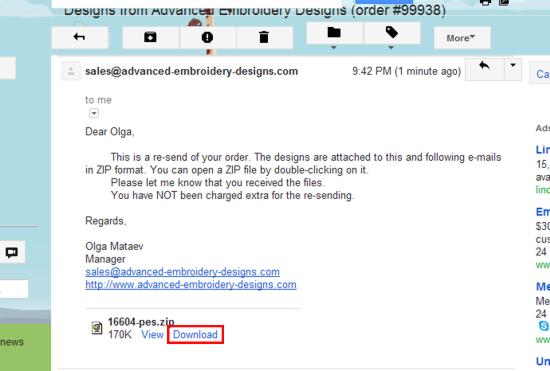550x371 pixels.
Task: Open reply options dropdown arrow
Action: (513, 68)
